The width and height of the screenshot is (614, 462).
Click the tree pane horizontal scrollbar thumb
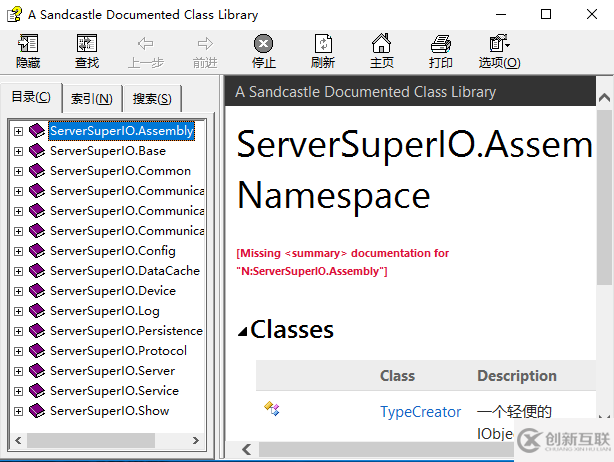91,440
